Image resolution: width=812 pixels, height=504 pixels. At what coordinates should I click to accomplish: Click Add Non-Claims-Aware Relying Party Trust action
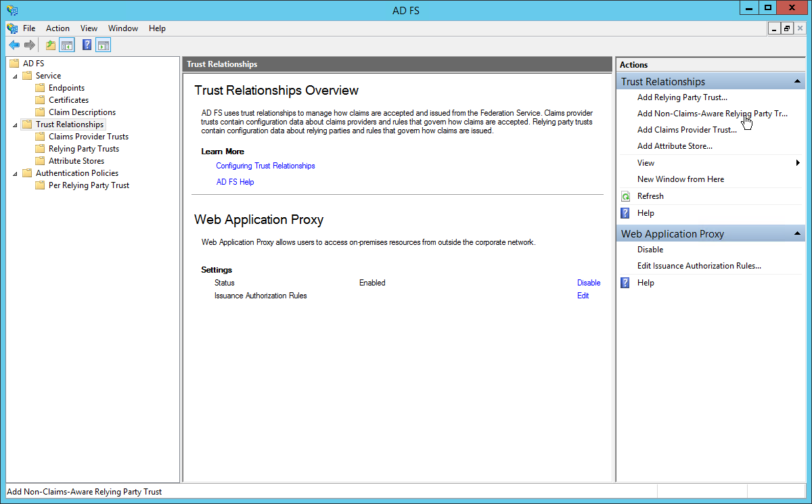(x=713, y=114)
